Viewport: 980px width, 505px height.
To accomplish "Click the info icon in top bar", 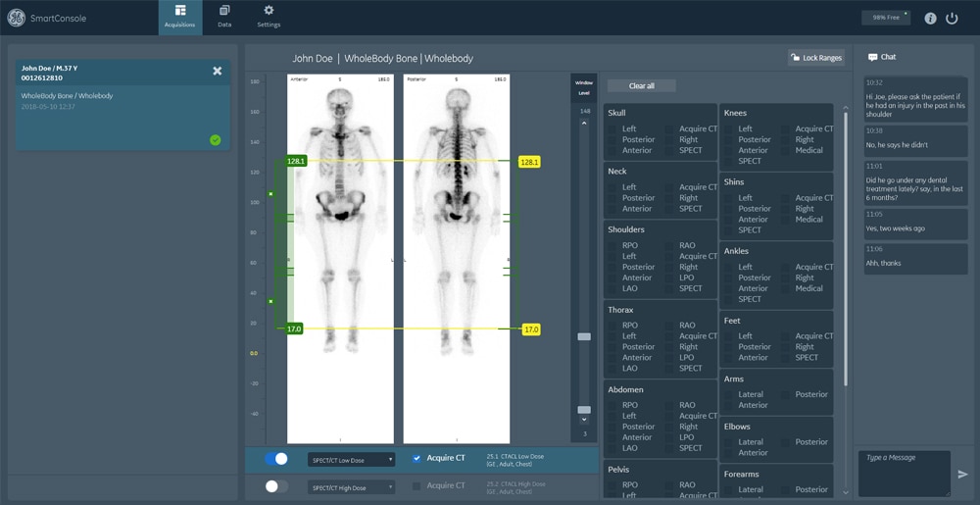I will click(930, 18).
